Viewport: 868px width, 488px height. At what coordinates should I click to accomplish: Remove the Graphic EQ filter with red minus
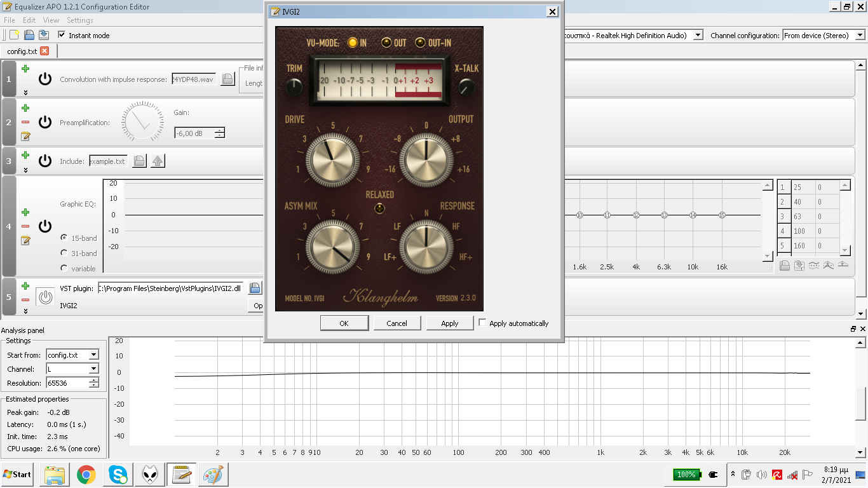click(x=25, y=226)
